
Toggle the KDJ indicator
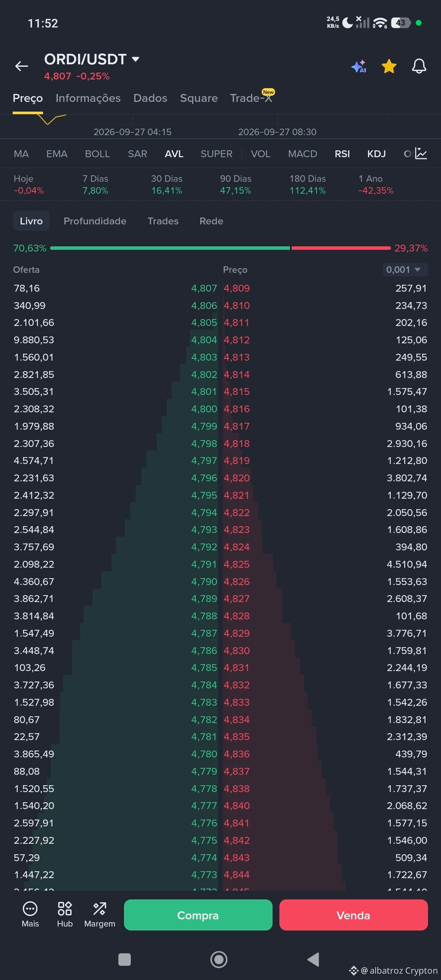point(376,154)
